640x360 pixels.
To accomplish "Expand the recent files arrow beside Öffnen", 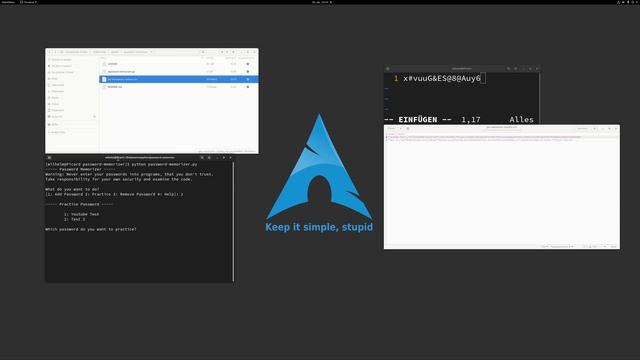I will [x=400, y=129].
